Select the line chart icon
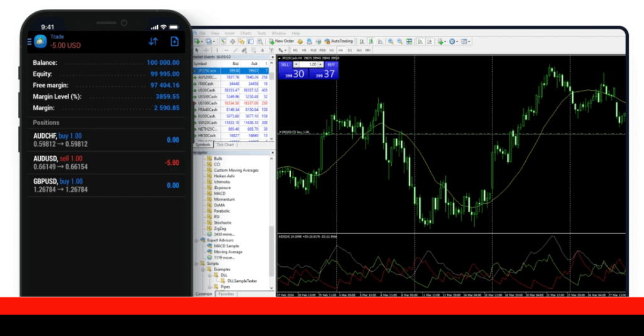The image size is (644, 336). click(380, 42)
